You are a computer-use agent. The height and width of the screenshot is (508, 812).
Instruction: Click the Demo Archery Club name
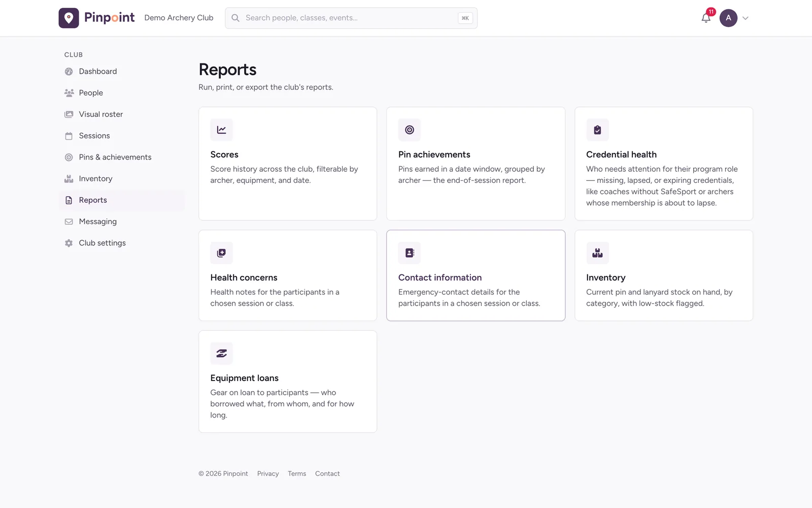179,18
